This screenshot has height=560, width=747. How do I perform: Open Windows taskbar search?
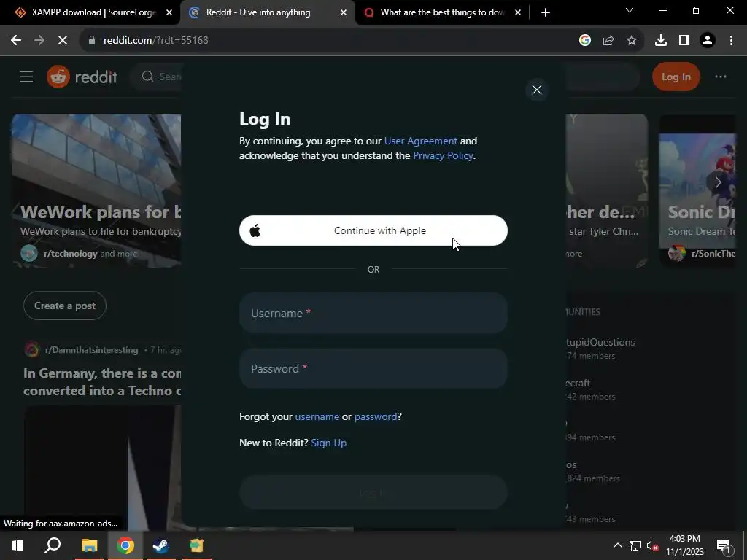pos(53,545)
